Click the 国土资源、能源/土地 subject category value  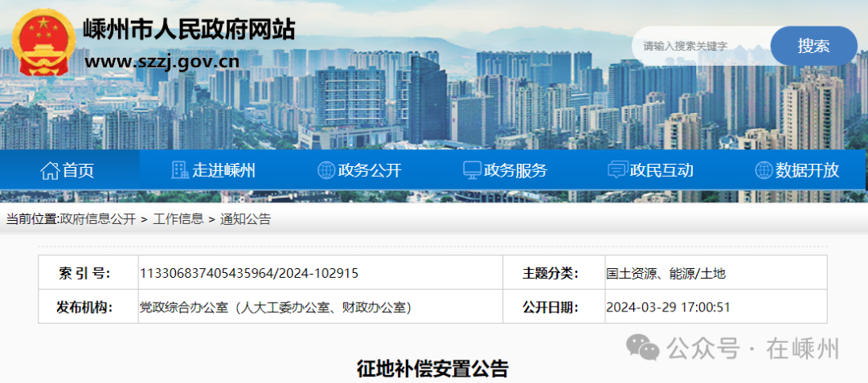[665, 274]
